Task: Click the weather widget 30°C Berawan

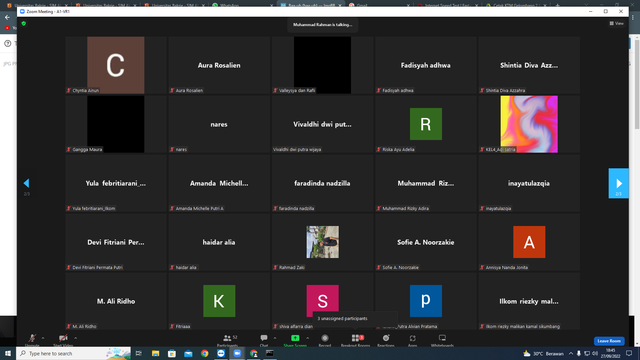Action: (x=544, y=353)
